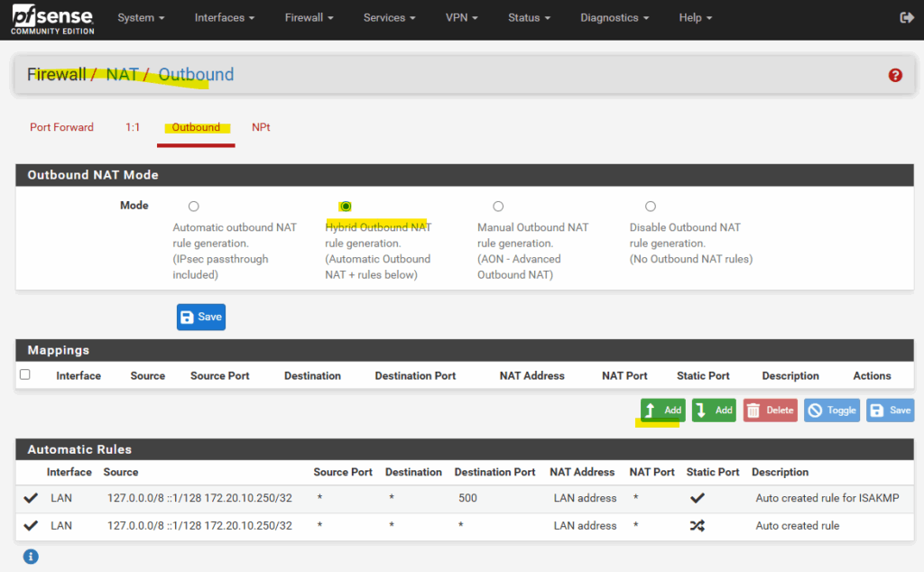Click the checkmark icon on the ISAKMP rule row
The height and width of the screenshot is (572, 924).
tap(31, 498)
